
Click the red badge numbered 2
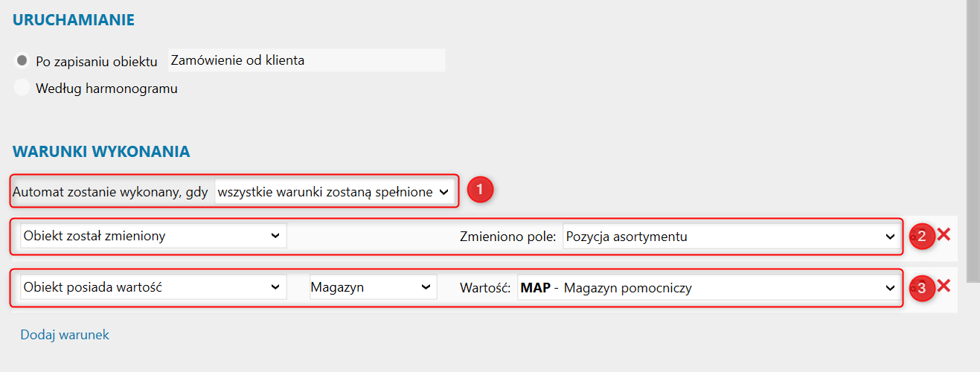[921, 237]
